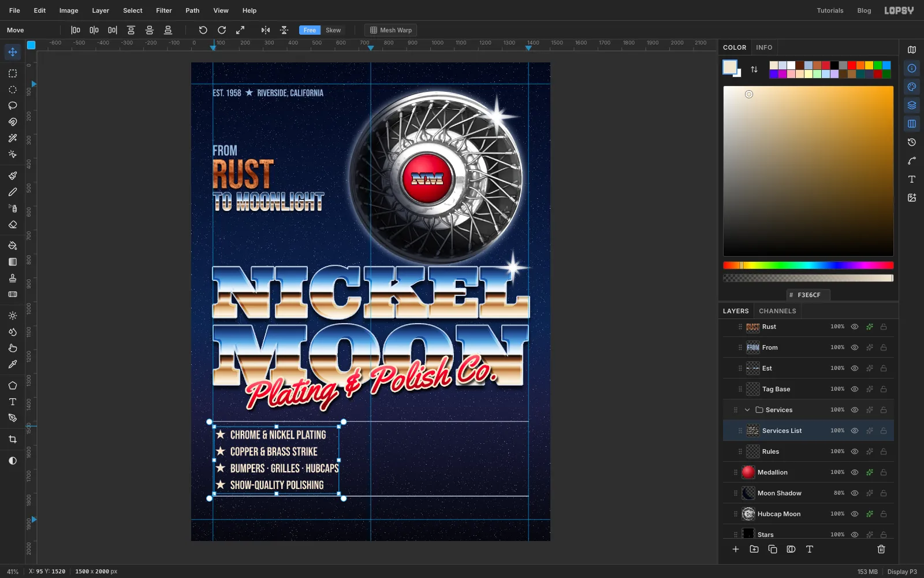Select Free transform mode
Screen dimensions: 924x578
tap(310, 30)
